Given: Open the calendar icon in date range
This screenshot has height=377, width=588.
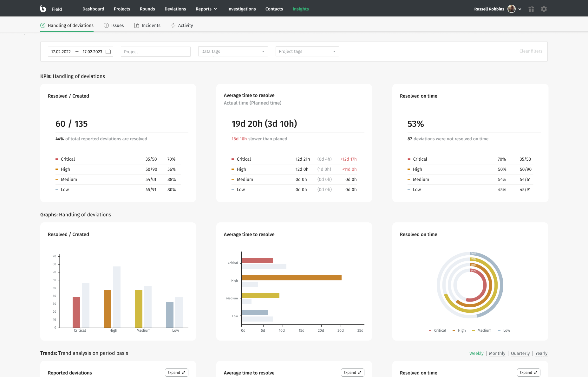Looking at the screenshot, I should pos(108,51).
